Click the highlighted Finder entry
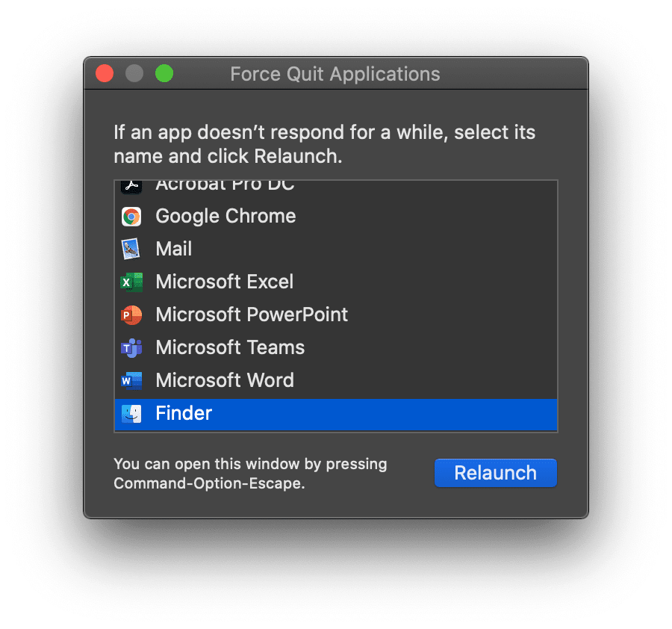Screen dimensions: 672x629 coord(184,413)
